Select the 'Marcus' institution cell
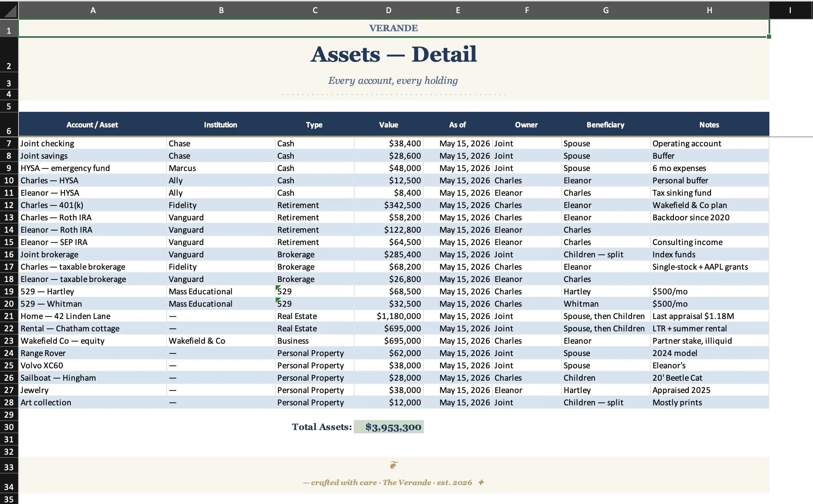813x504 pixels. (221, 168)
